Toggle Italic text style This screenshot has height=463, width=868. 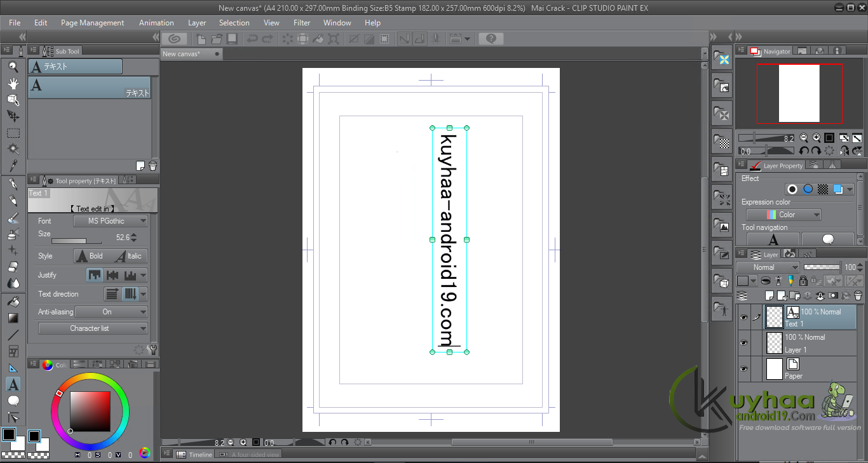[x=130, y=256]
